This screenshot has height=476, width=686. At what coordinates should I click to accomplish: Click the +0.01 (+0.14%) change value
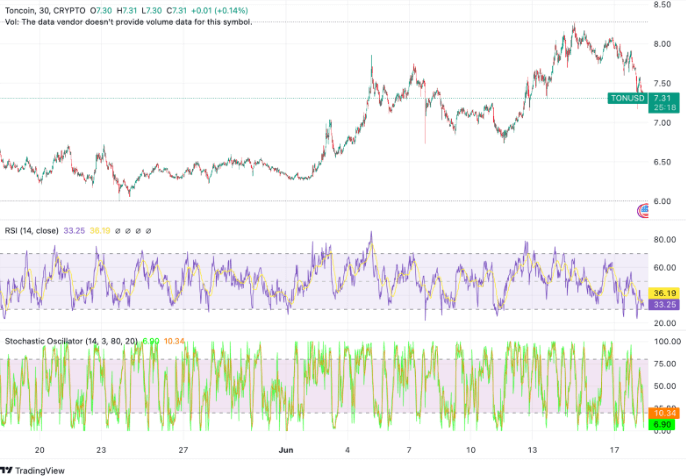[x=220, y=10]
